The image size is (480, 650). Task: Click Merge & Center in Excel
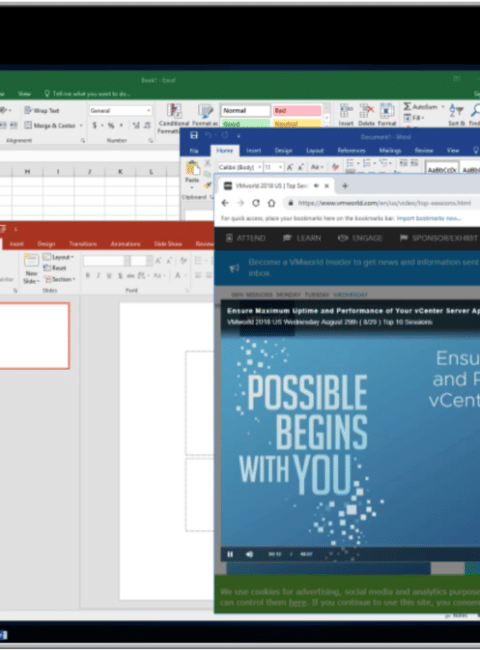click(51, 125)
